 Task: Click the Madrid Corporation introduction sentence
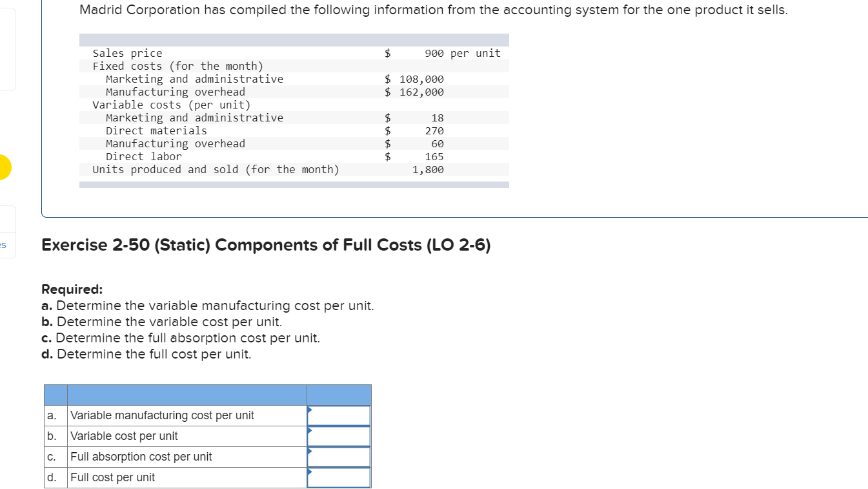(x=434, y=10)
